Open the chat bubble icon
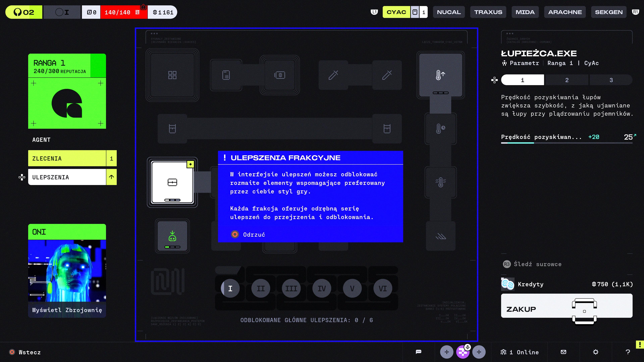Viewport: 644px width, 362px height. coord(418,352)
